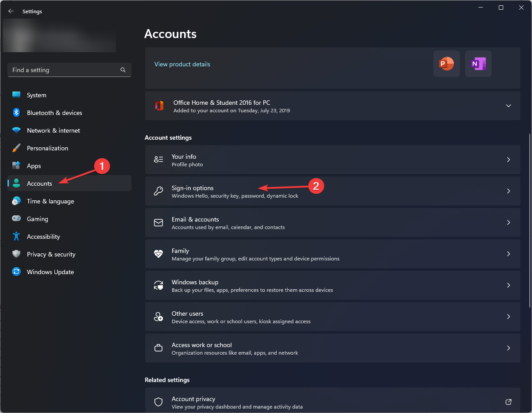532x413 pixels.
Task: Select Personalization in the sidebar
Action: pos(47,148)
